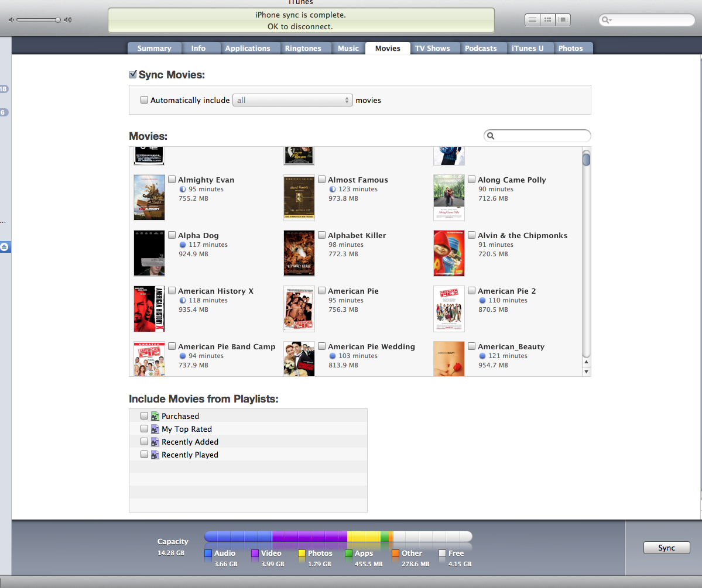Open the 'all' movies dropdown

click(293, 100)
